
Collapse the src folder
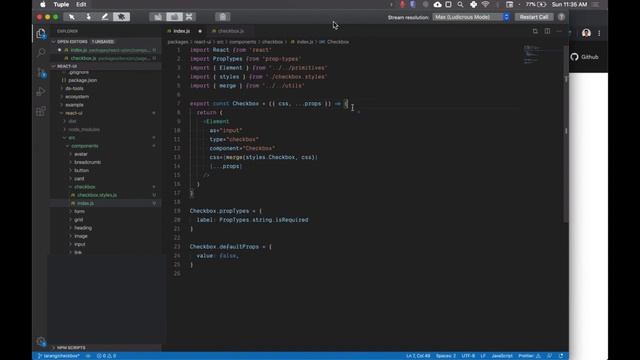click(71, 138)
